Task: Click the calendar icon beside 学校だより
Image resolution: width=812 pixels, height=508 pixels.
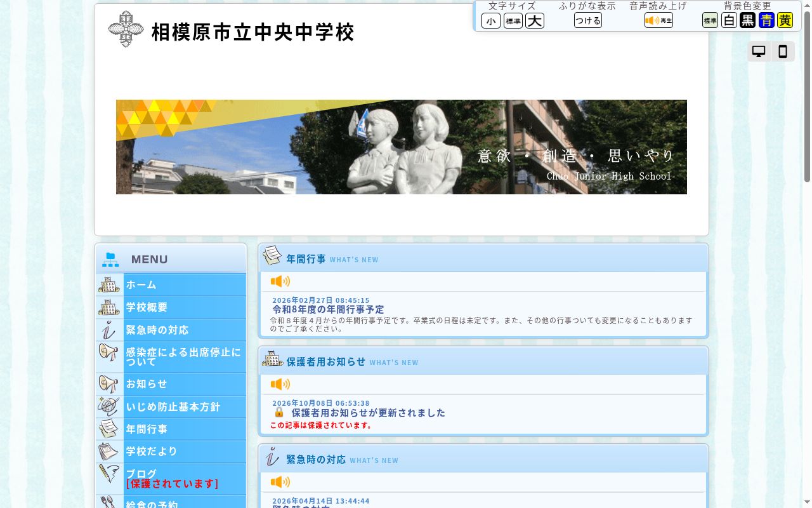Action: (x=109, y=451)
